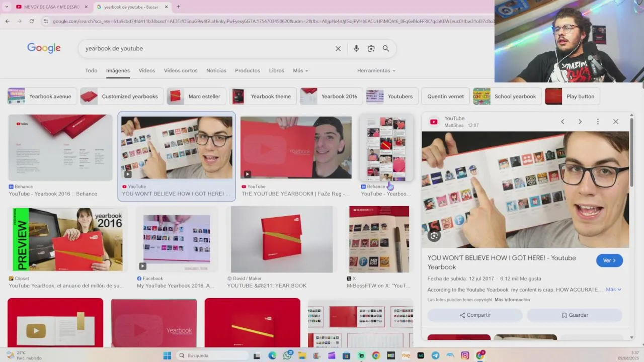Click the Chrome address bar URL
644x362 pixels.
point(272,21)
